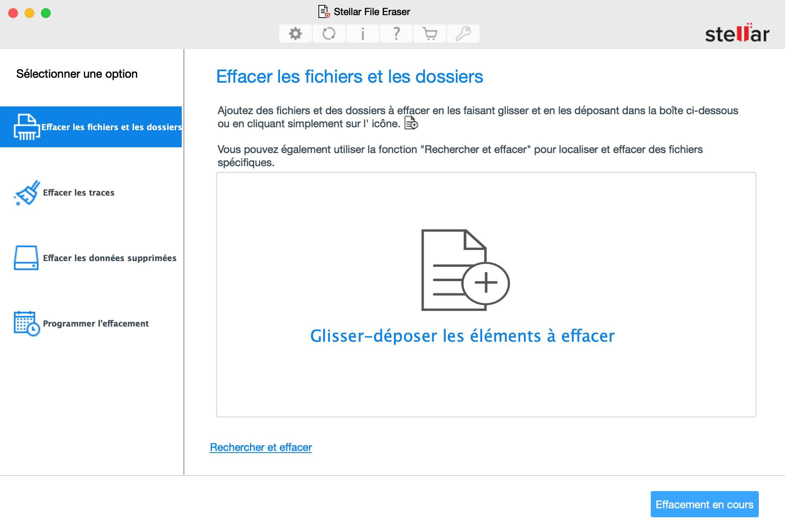785x532 pixels.
Task: Open Help via the question mark icon
Action: pos(396,34)
